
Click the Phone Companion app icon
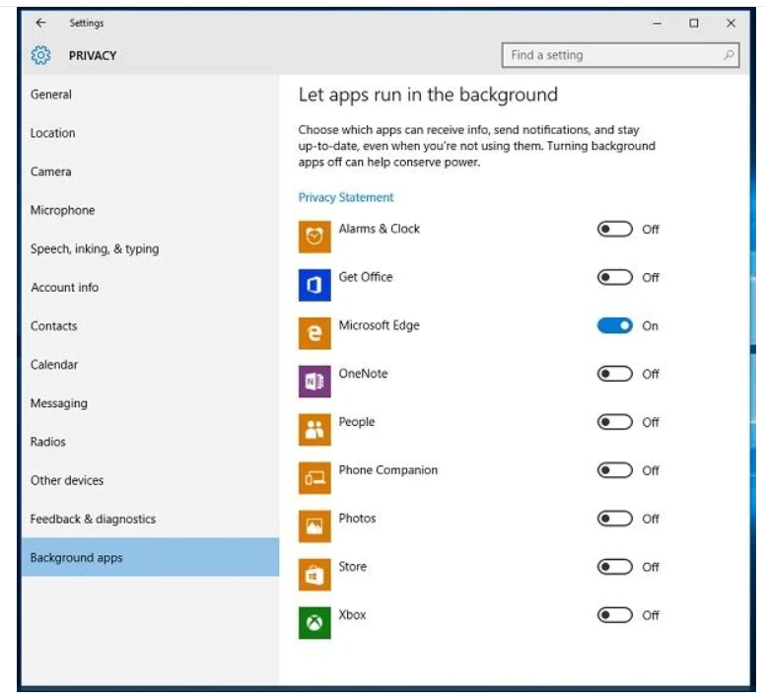tap(314, 478)
